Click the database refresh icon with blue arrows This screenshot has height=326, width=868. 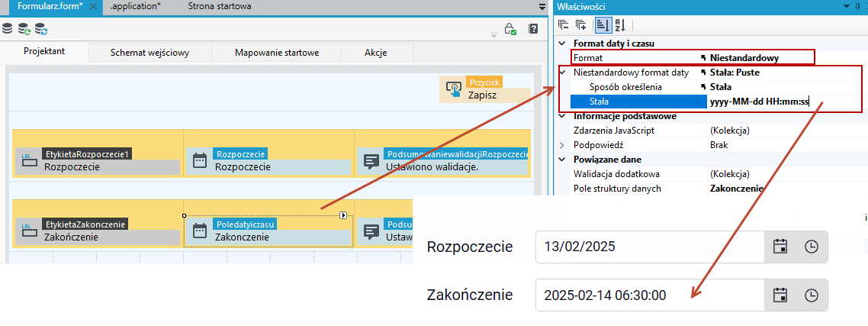click(41, 28)
